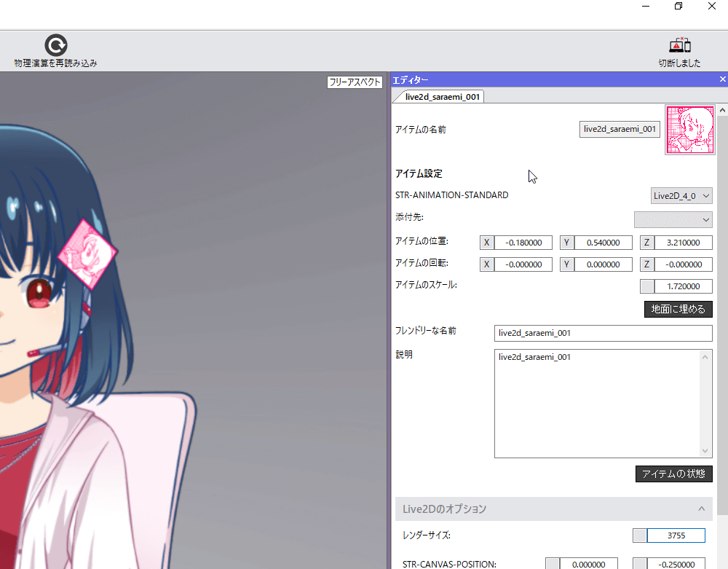Viewport: 728px width, 569px height.
Task: Edit the position X value -0.180000
Action: coord(523,243)
